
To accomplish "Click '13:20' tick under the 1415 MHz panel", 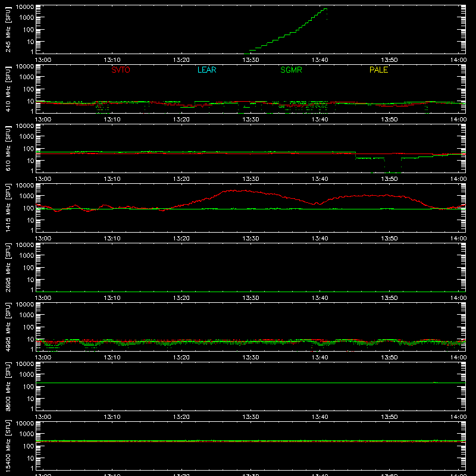I will click(181, 239).
